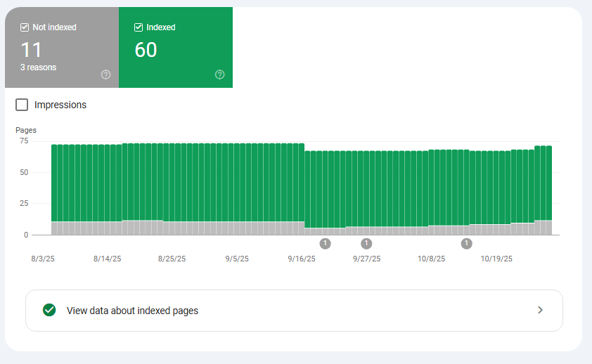Click the 3 reasons text
The image size is (592, 364).
(x=38, y=67)
